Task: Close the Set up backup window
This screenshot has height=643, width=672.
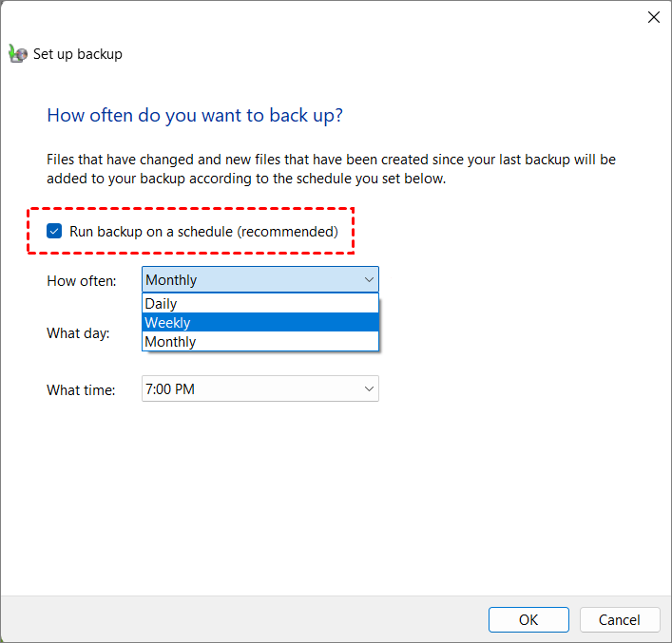Action: click(653, 17)
